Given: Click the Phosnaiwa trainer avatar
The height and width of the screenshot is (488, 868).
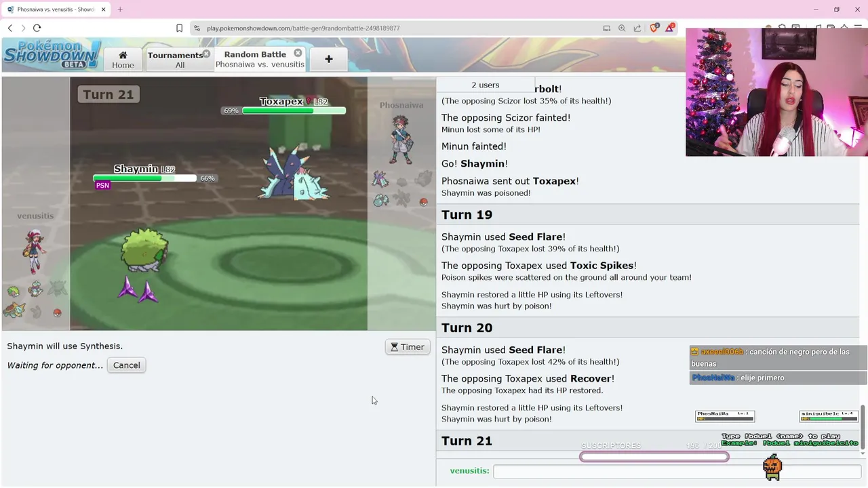Looking at the screenshot, I should [x=401, y=140].
